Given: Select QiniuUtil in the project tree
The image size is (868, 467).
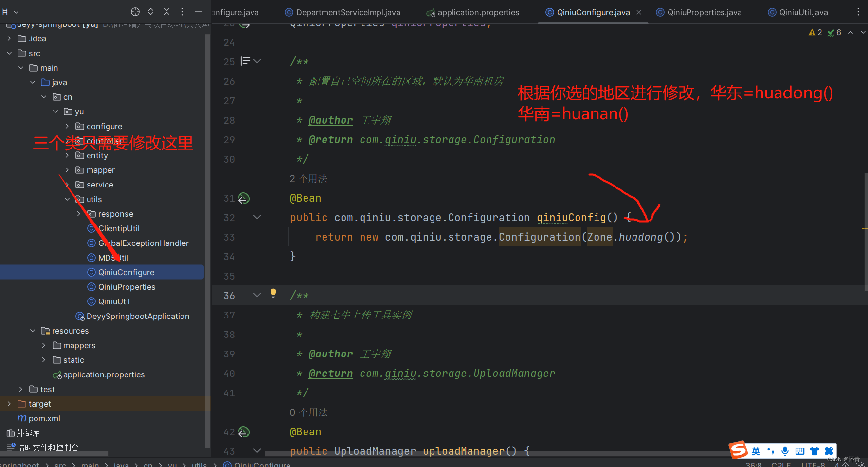Looking at the screenshot, I should coord(113,301).
